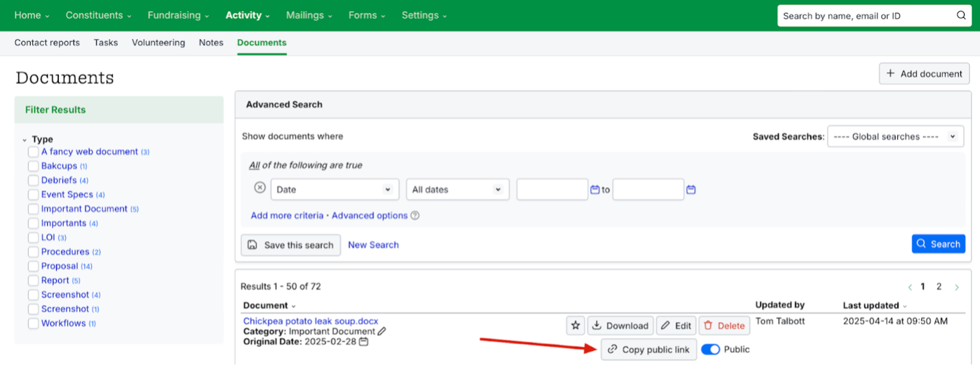Switch to the Contact reports tab
This screenshot has height=366, width=980.
pos(47,42)
